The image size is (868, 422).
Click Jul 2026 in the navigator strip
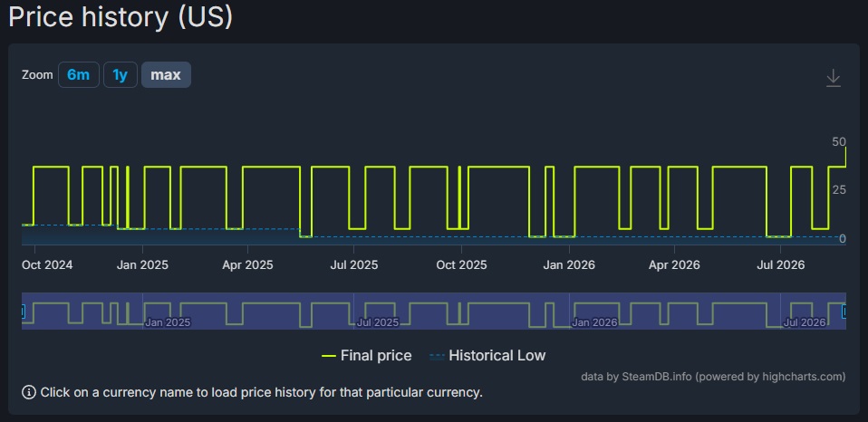805,322
